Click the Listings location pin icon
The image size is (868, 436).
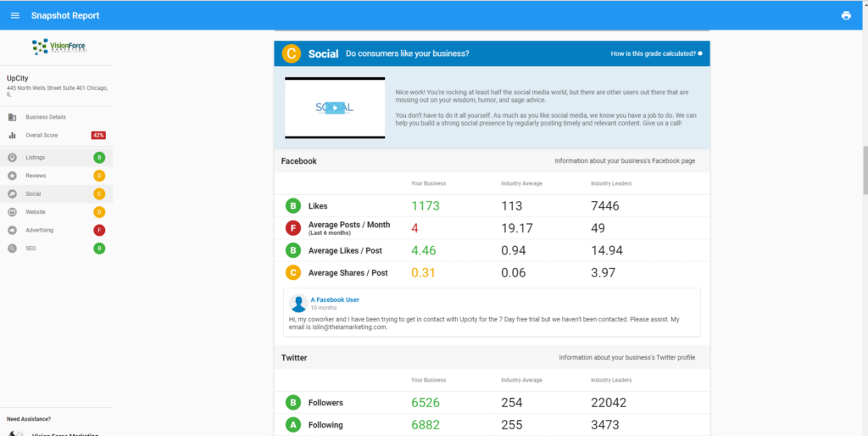coord(12,158)
